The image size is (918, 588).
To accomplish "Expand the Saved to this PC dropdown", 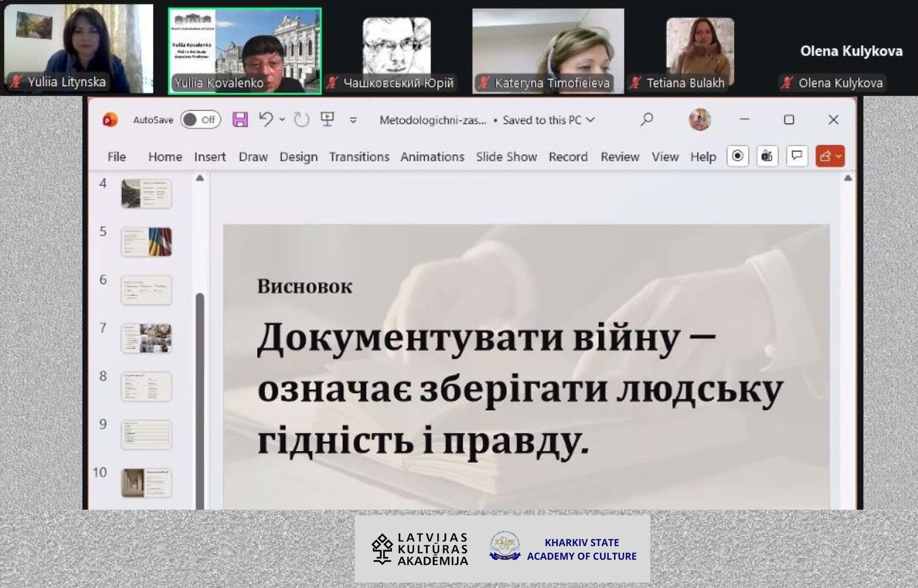I will pyautogui.click(x=590, y=120).
